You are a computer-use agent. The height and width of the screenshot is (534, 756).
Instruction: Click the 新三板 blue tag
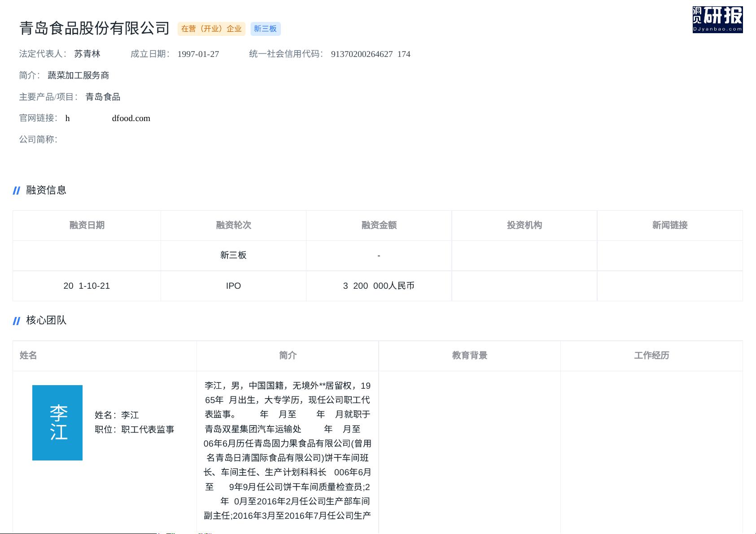click(x=265, y=29)
